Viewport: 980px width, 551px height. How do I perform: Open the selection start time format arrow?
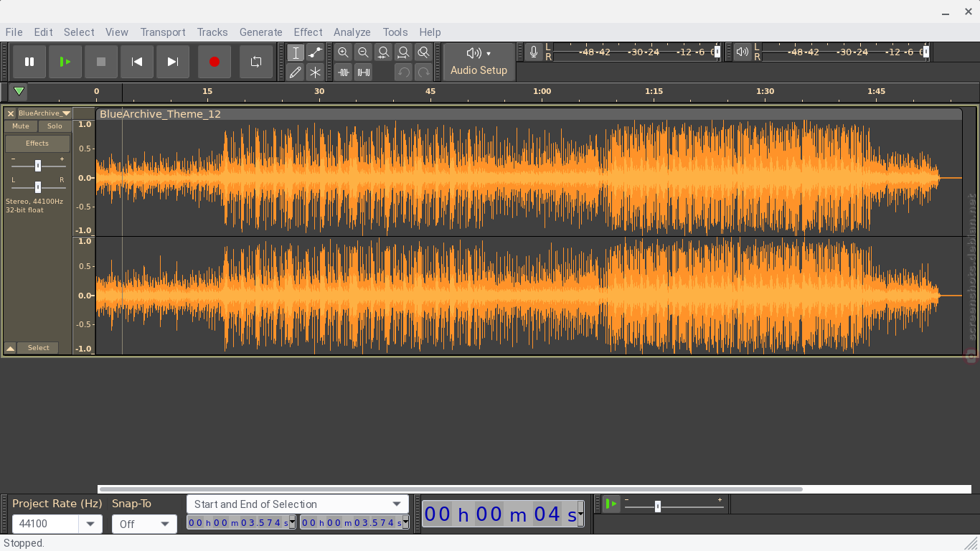point(292,523)
